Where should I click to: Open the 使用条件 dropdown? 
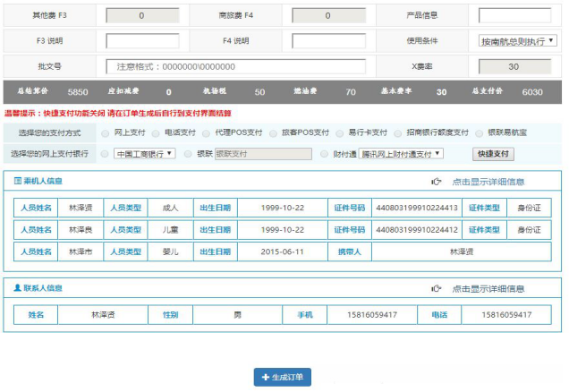(517, 41)
